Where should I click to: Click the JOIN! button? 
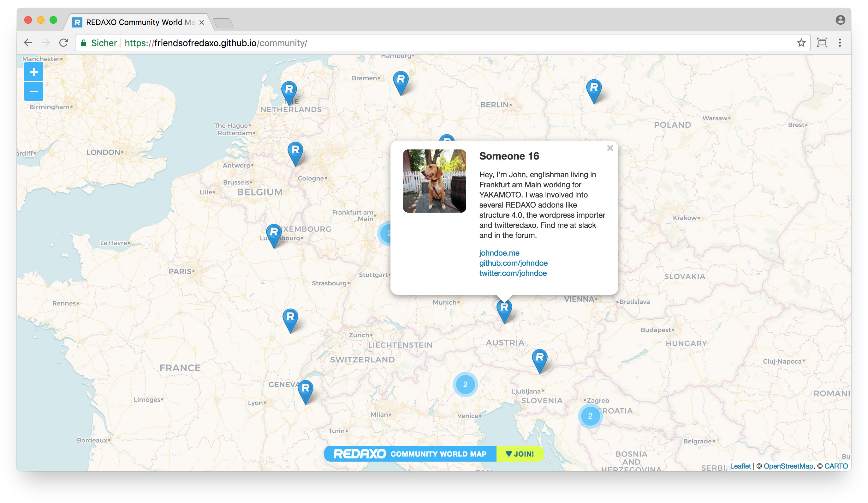[520, 454]
